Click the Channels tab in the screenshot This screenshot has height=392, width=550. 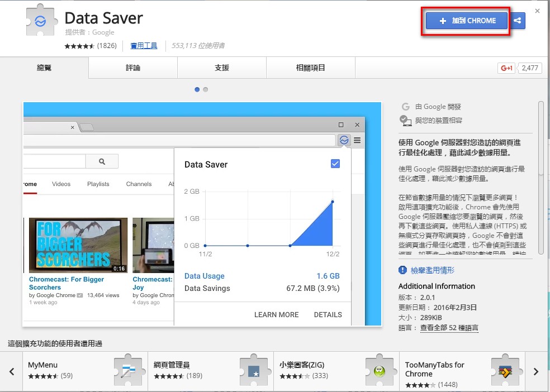(x=139, y=184)
